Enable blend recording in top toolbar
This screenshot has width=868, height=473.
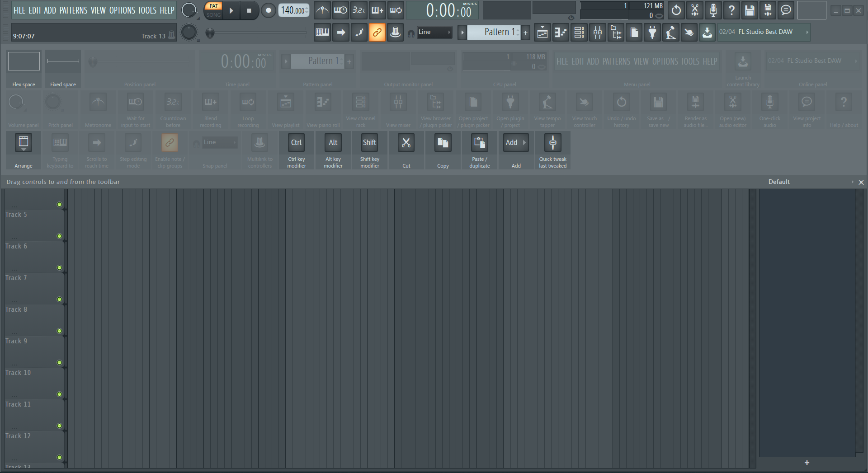click(x=377, y=10)
